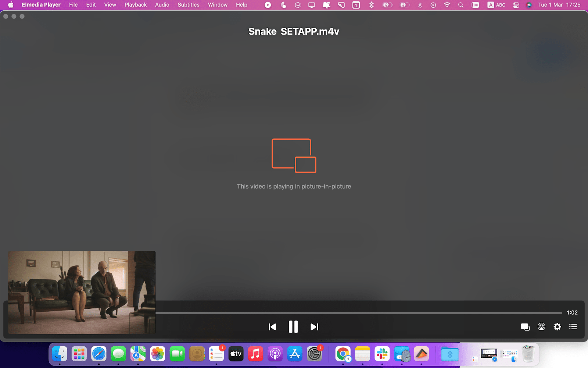Open the screen mirroring toggle menu
588x368 pixels.
click(312, 5)
